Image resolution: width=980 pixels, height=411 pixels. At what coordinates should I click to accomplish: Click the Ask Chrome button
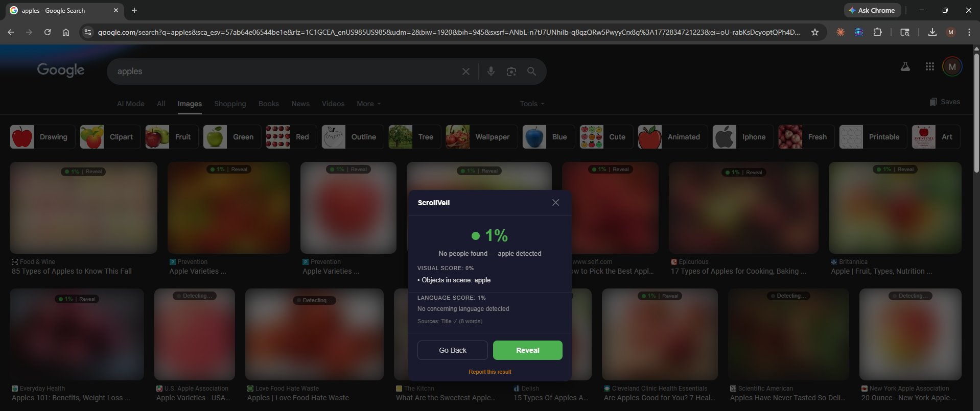[872, 10]
